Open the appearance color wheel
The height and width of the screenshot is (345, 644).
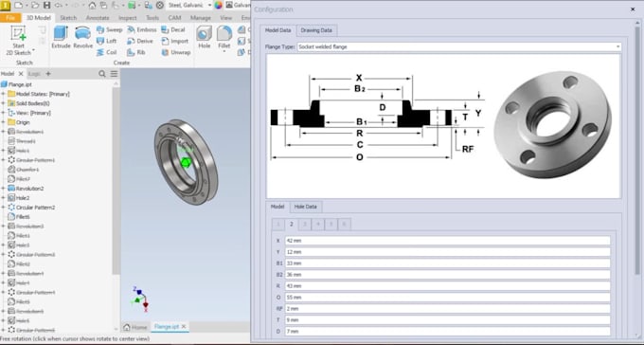[218, 6]
